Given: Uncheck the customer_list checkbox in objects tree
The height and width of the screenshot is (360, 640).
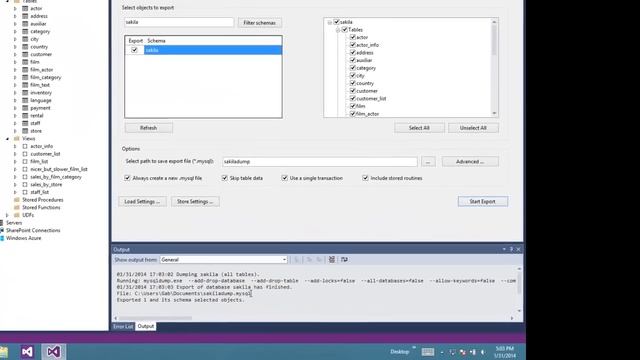Looking at the screenshot, I should coord(353,98).
